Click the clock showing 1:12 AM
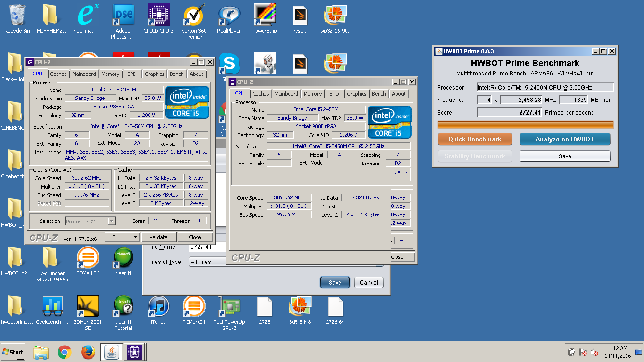This screenshot has width=644, height=362. pos(618,349)
